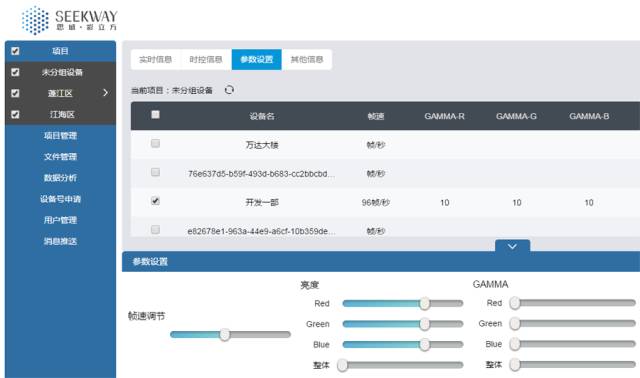Check the select-all checkbox in the table header
Viewport: 640px width, 378px height.
click(155, 115)
